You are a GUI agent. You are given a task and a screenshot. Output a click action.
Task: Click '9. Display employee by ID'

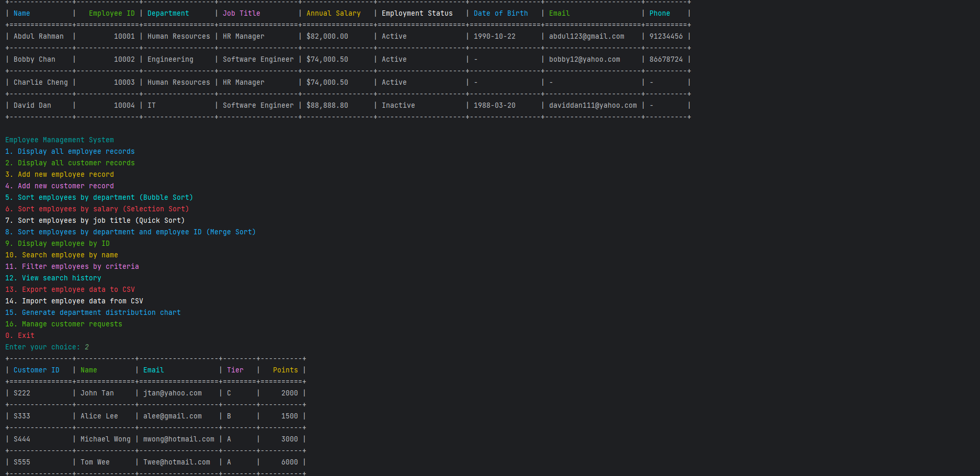58,243
